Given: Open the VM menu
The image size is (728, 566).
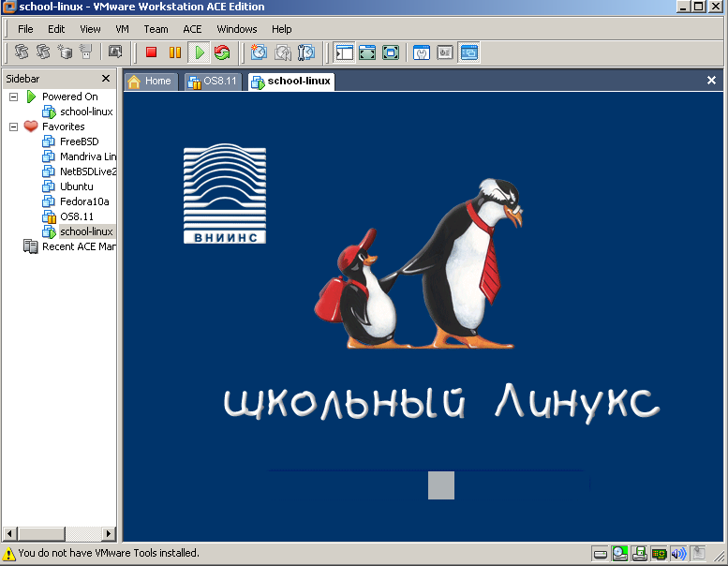Looking at the screenshot, I should coord(122,29).
